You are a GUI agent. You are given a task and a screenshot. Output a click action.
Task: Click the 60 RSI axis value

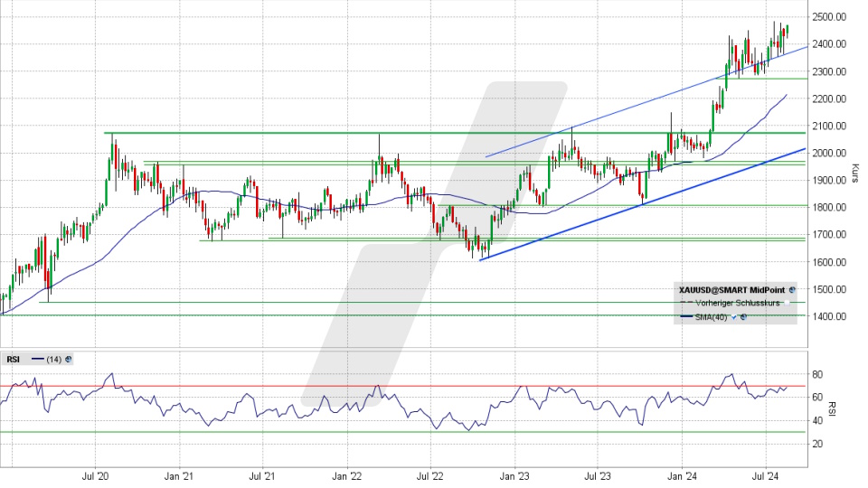pos(817,398)
